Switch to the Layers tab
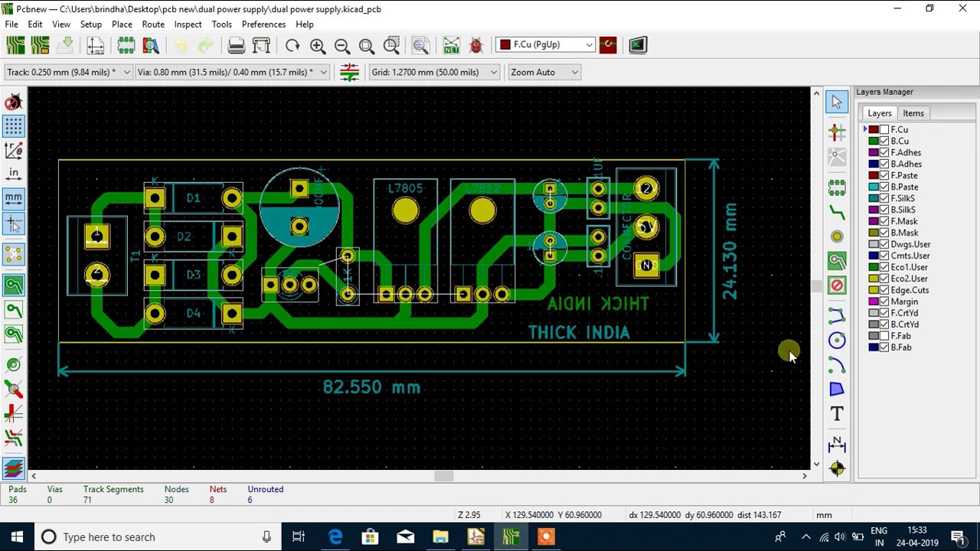The image size is (980, 551). [x=879, y=113]
